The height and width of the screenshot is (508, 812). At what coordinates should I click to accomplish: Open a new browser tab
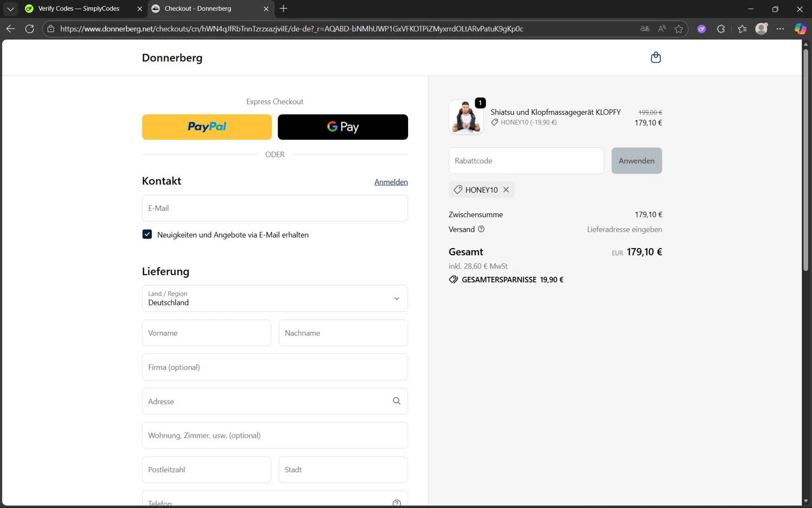(284, 9)
